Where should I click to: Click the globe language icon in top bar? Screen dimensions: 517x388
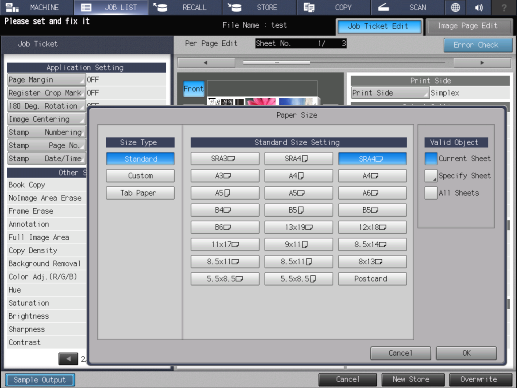coord(455,7)
